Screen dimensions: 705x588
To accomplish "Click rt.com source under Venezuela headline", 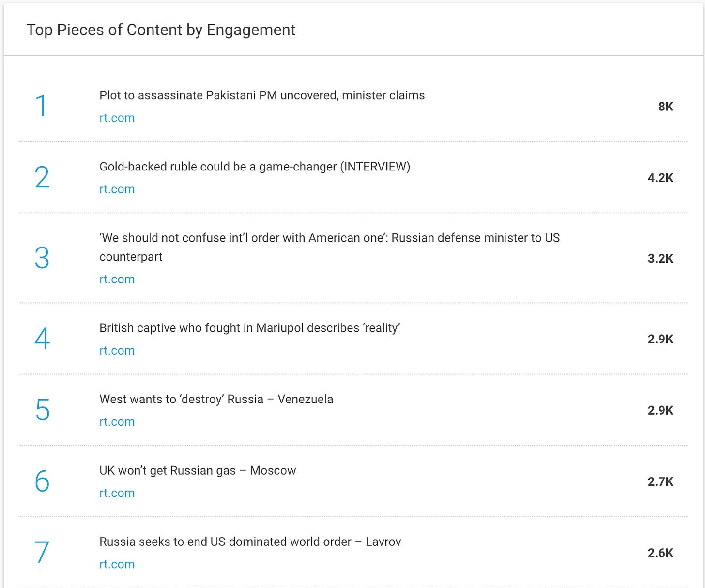I will pos(117,422).
